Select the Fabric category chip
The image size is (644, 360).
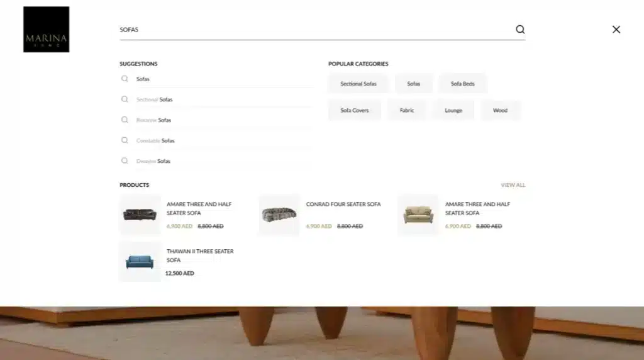click(x=407, y=110)
